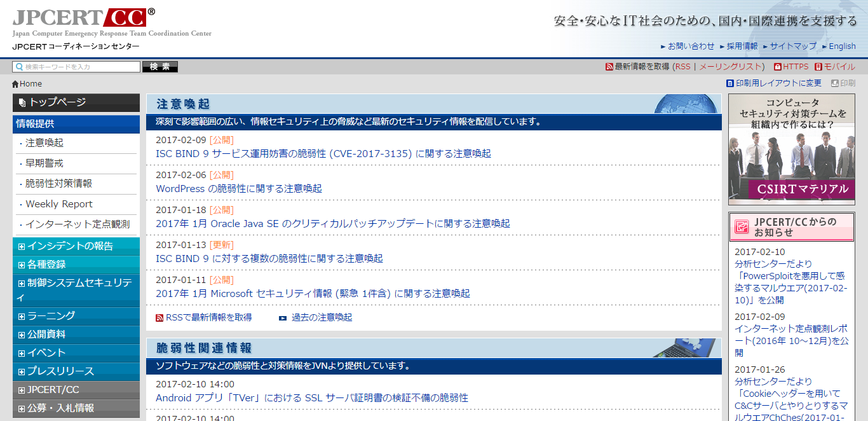Screen dimensions: 868x421
Task: Open the お問い合わせ contact link
Action: tap(691, 46)
